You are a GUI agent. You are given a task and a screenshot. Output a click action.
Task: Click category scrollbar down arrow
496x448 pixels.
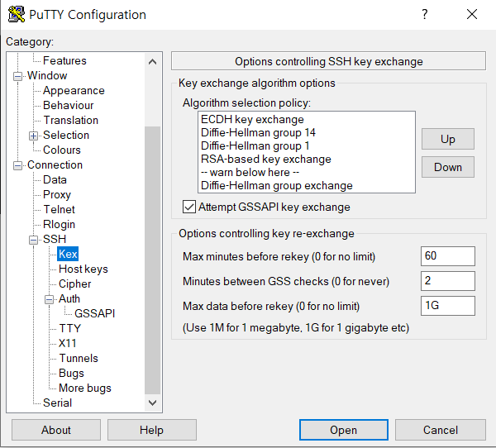tap(152, 403)
